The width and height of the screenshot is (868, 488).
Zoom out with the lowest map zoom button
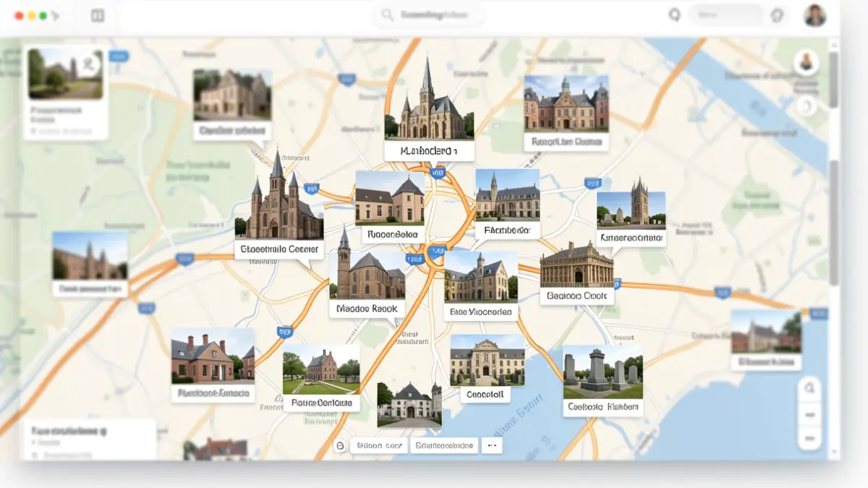tap(810, 438)
